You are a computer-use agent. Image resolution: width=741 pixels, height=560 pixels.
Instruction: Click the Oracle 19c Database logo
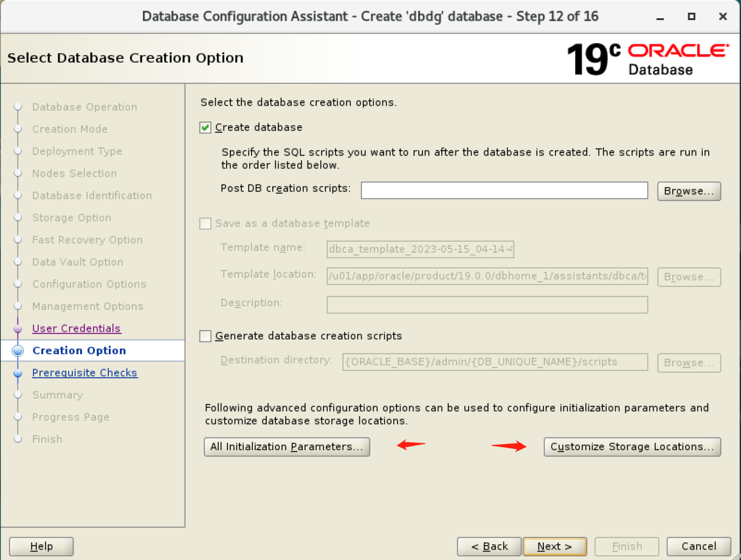point(647,59)
